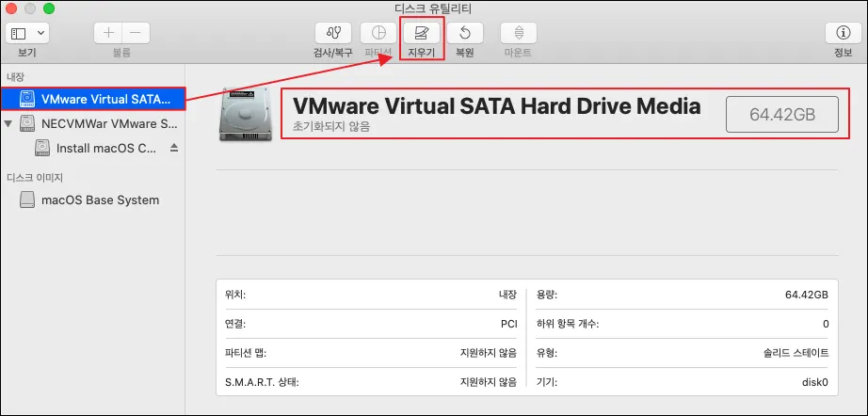Open the Info (정보) panel button
Screen dimensions: 868x416
point(844,33)
